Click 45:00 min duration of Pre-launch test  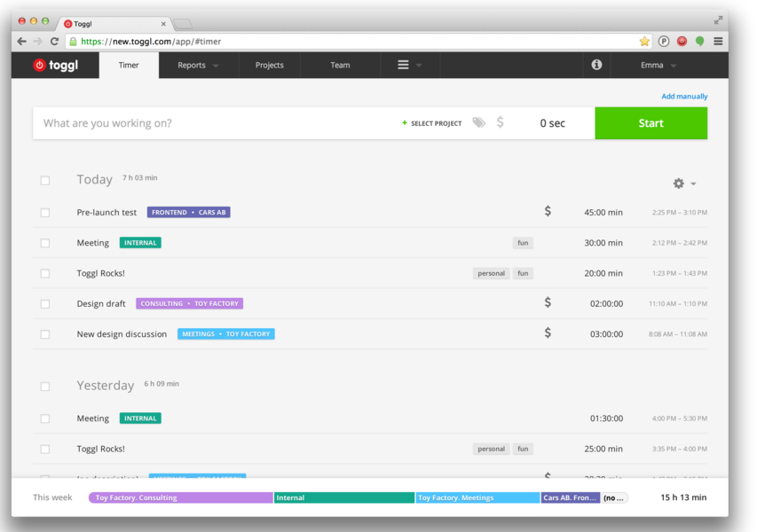coord(603,212)
